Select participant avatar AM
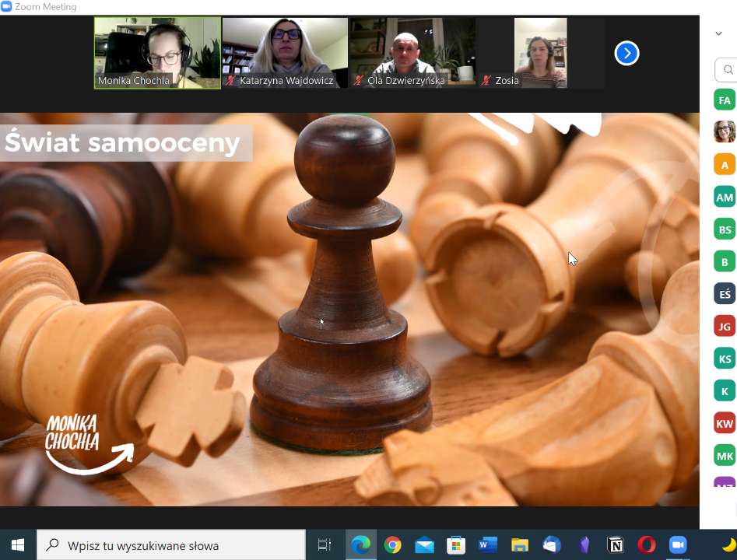 click(x=725, y=198)
